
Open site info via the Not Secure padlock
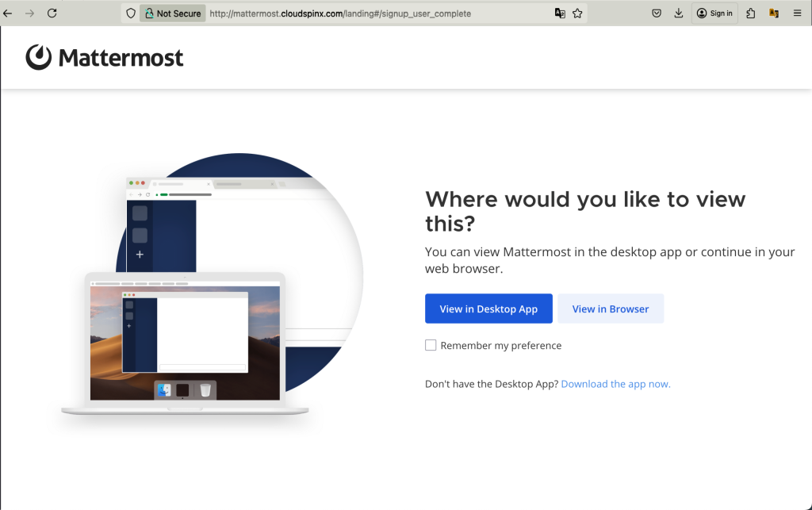click(152, 13)
